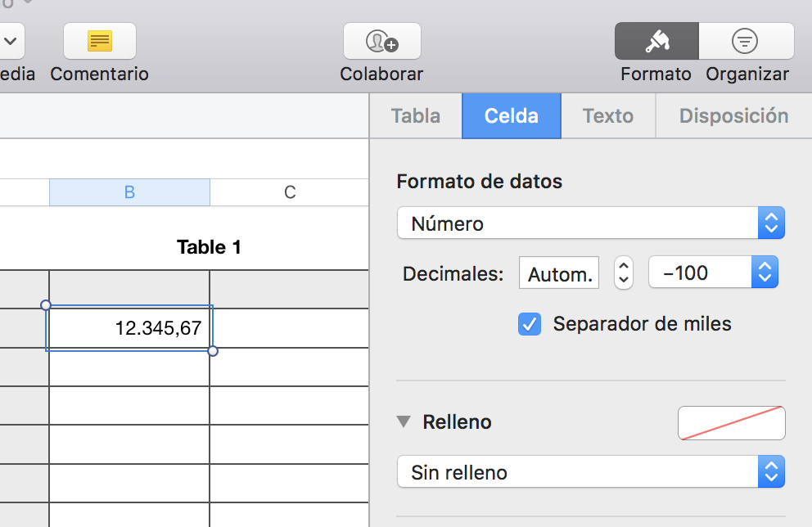
Task: Click the cell containing 12.345,67
Action: [129, 328]
